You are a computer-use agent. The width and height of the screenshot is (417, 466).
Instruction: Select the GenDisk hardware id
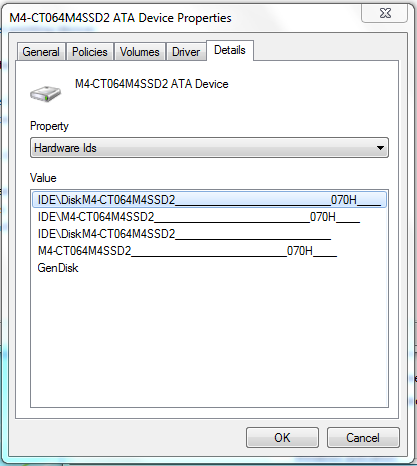58,268
